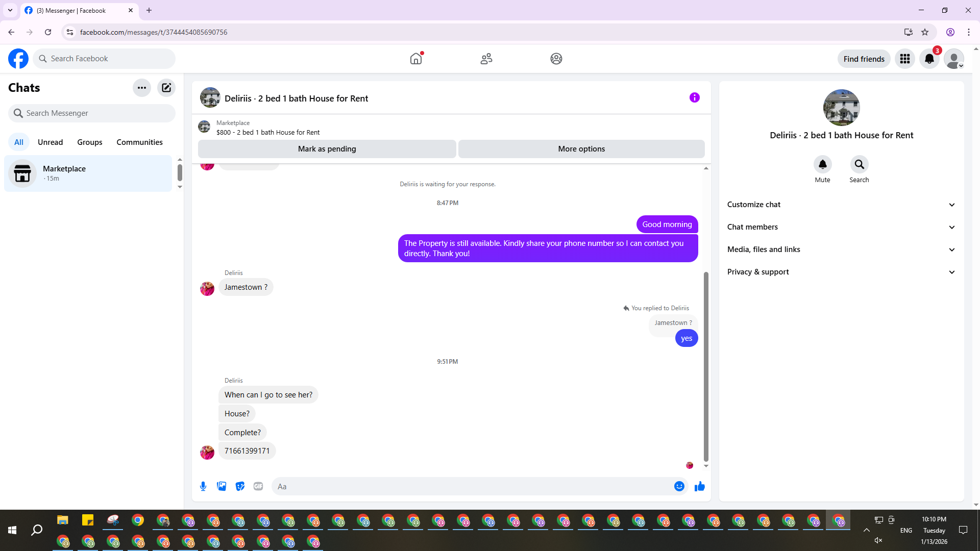Send a thumbs-up like

[x=700, y=486]
